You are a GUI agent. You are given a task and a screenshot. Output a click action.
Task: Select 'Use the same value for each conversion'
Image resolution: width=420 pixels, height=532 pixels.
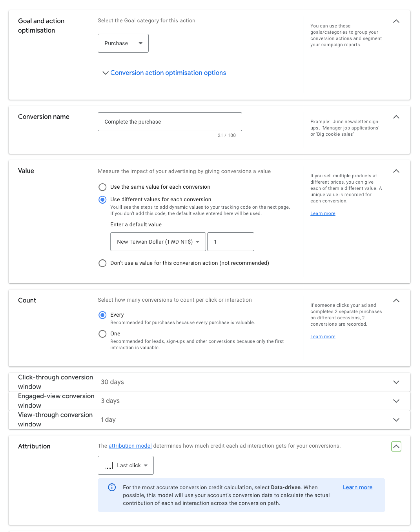pos(102,187)
